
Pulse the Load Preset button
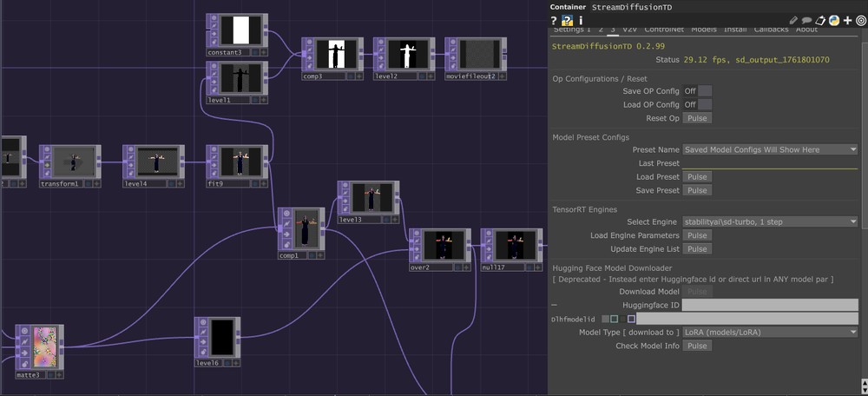697,177
